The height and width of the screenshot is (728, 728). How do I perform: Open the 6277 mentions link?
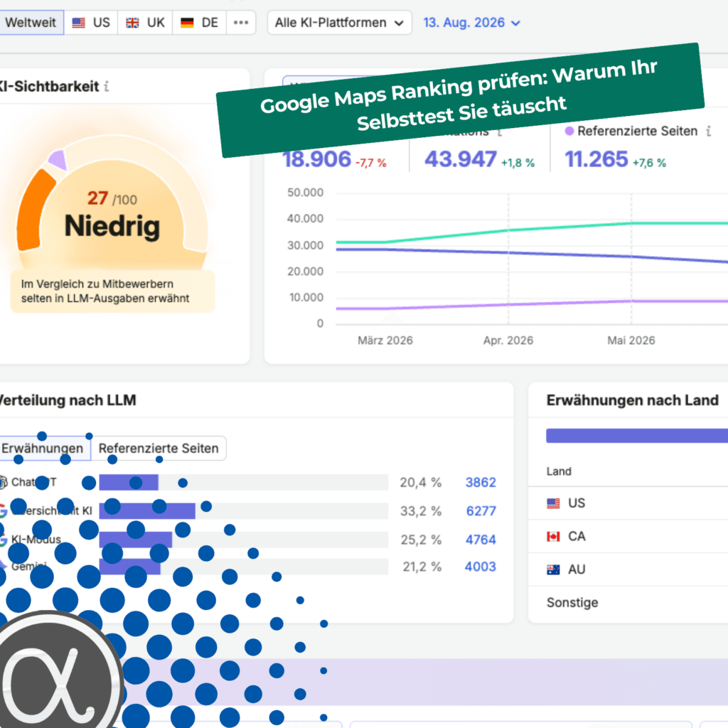tap(481, 511)
